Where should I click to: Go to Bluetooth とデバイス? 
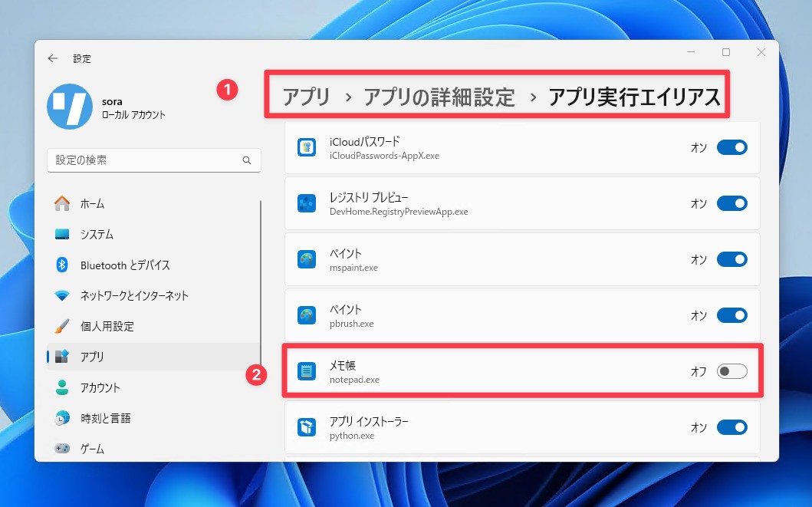click(153, 265)
